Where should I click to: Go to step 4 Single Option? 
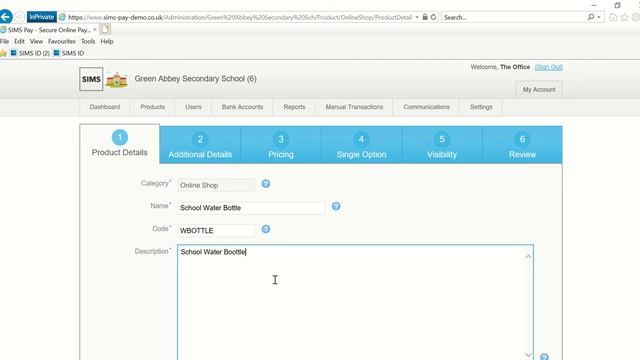(361, 145)
